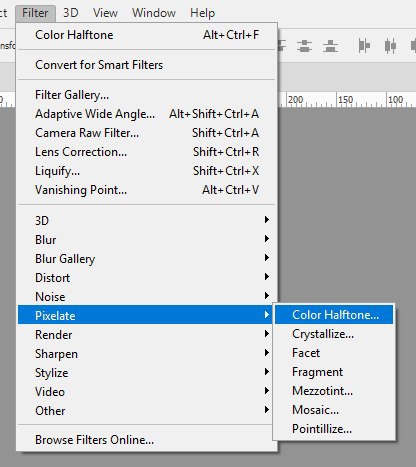
Task: Apply the Facet filter
Action: (334, 353)
